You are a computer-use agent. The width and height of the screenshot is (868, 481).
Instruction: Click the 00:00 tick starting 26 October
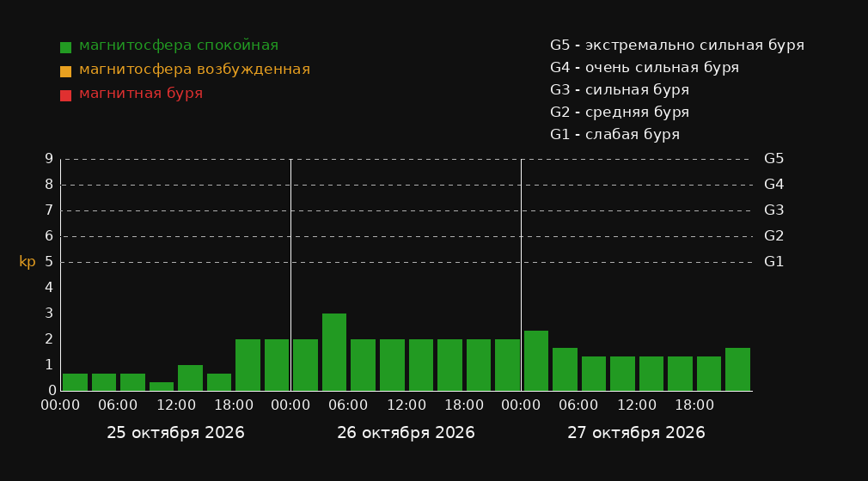click(x=290, y=405)
